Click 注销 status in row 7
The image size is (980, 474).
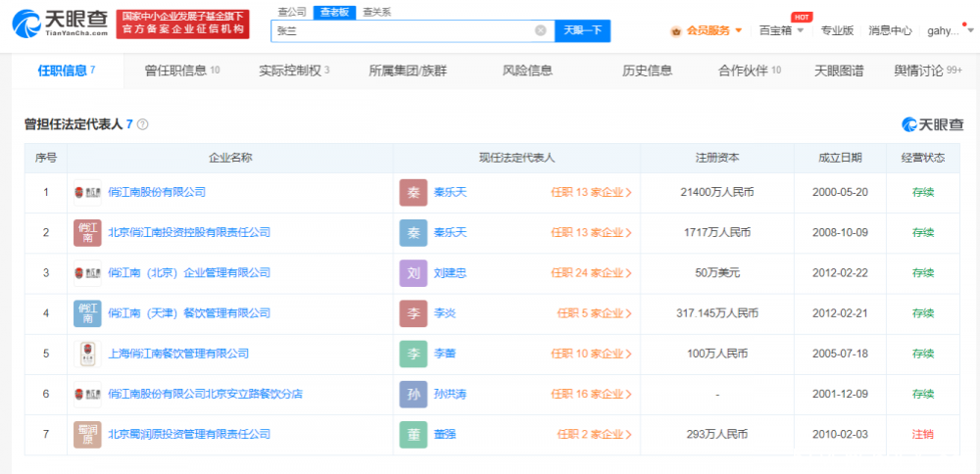tap(922, 435)
